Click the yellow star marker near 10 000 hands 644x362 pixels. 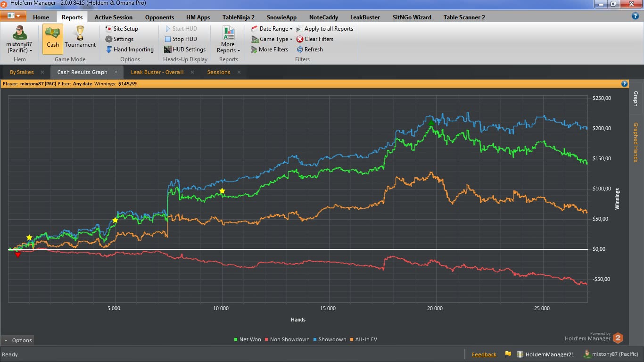click(222, 191)
